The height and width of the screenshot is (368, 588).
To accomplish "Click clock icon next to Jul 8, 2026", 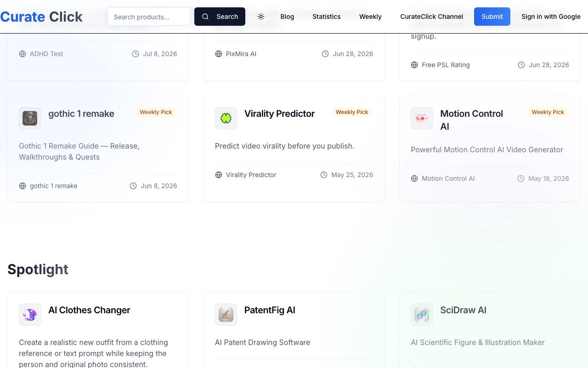I will tap(136, 54).
